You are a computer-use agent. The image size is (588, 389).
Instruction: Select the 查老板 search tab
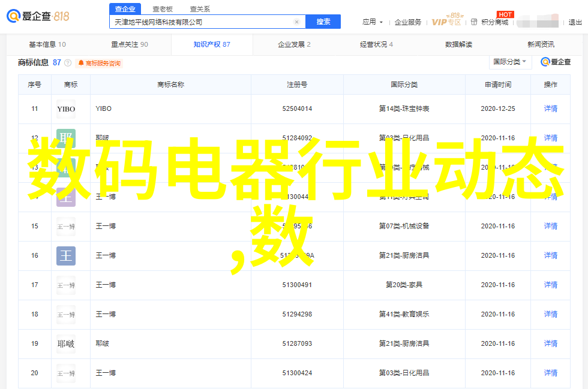[163, 9]
